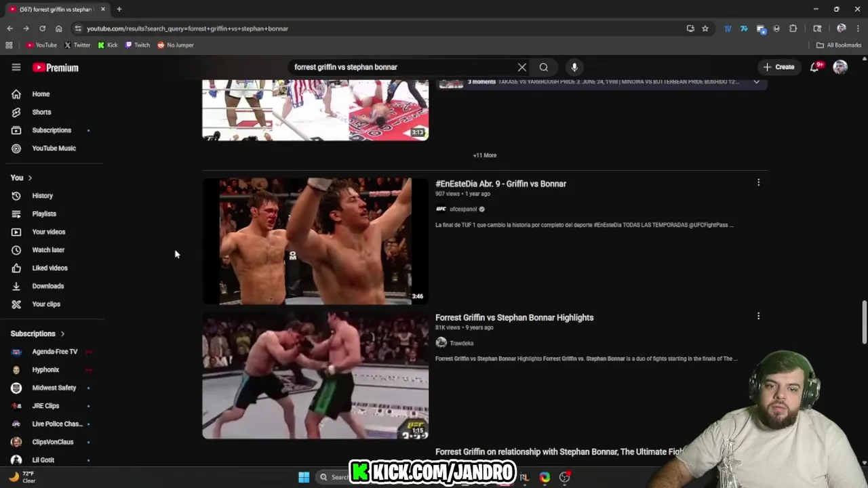Open the Twitter bookmark
Image resolution: width=868 pixels, height=488 pixels.
(77, 45)
